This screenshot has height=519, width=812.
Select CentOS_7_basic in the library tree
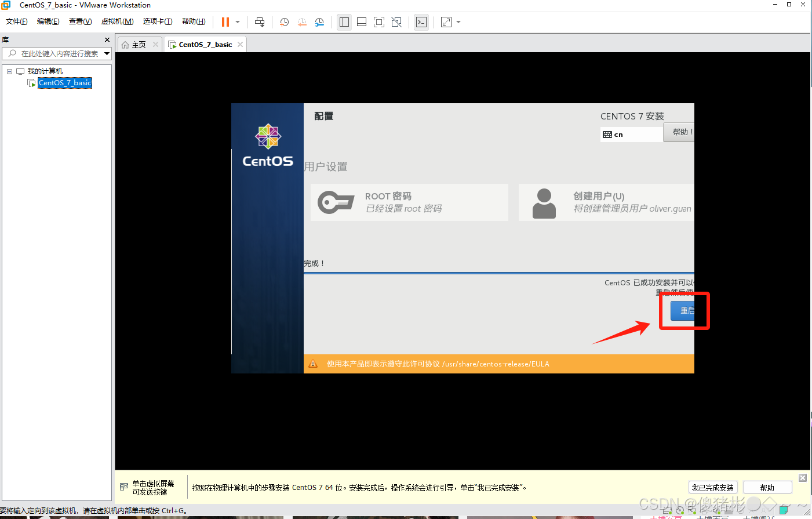tap(65, 83)
